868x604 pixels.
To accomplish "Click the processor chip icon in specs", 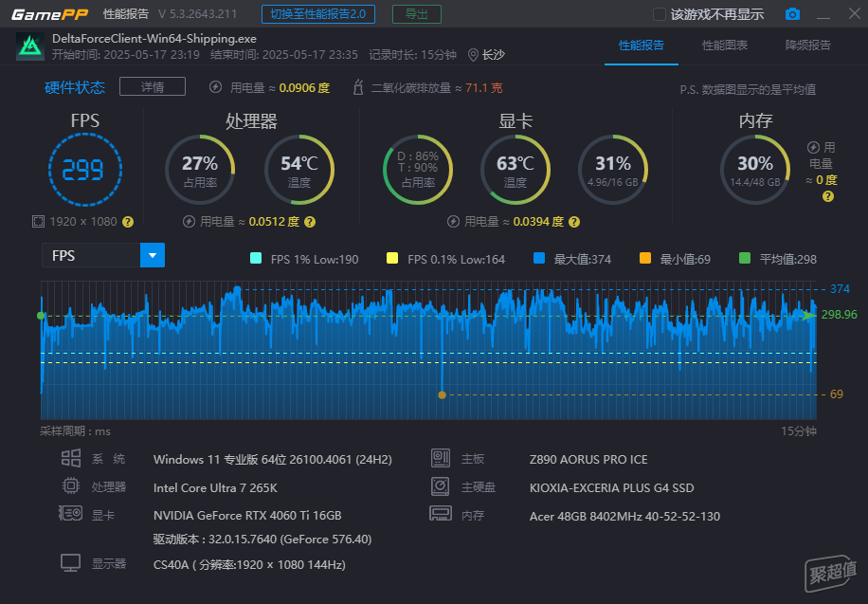I will pos(71,486).
